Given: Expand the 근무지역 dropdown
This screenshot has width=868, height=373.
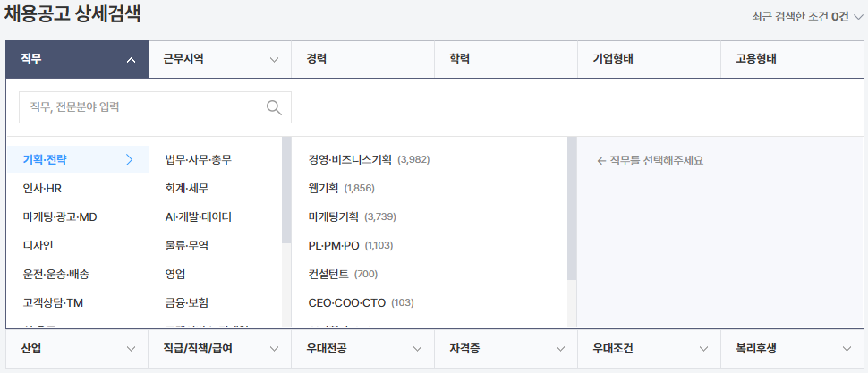Looking at the screenshot, I should [274, 60].
